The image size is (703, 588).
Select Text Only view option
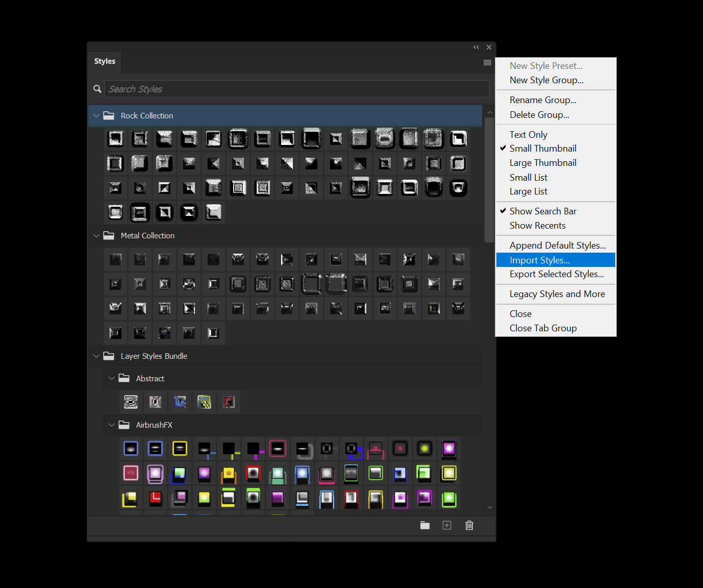[556, 135]
